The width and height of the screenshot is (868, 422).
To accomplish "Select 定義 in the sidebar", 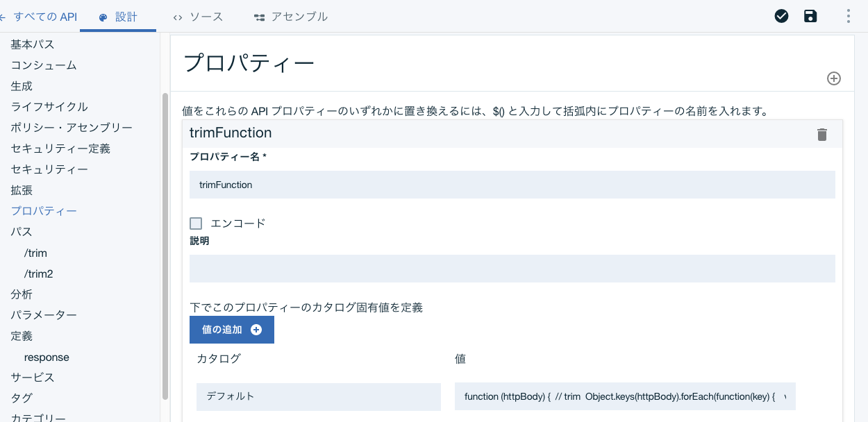I will tap(22, 336).
